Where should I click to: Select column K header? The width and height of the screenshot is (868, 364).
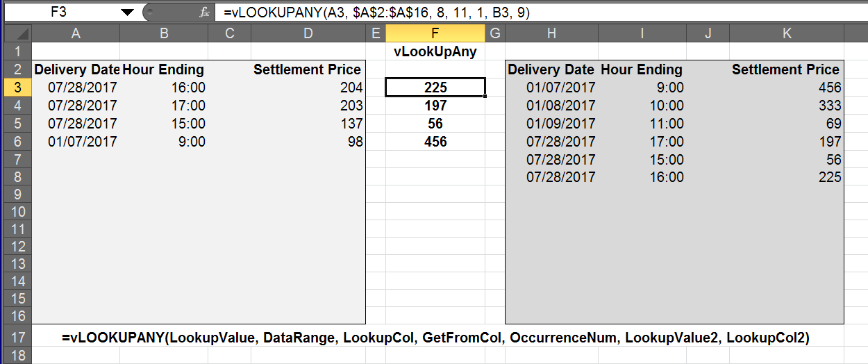[x=787, y=33]
